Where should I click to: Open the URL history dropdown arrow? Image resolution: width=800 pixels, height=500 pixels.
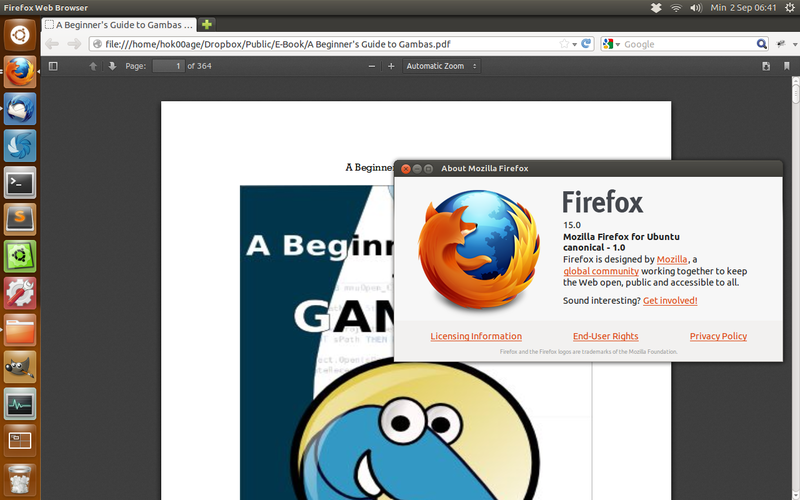tap(574, 44)
